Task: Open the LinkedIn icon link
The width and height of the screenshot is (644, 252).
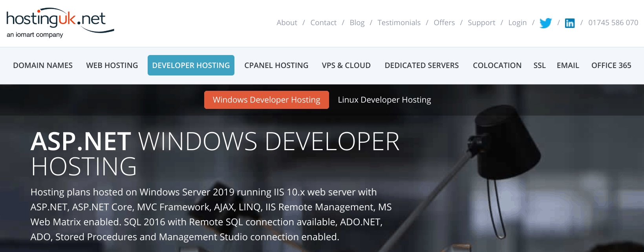Action: pyautogui.click(x=570, y=23)
